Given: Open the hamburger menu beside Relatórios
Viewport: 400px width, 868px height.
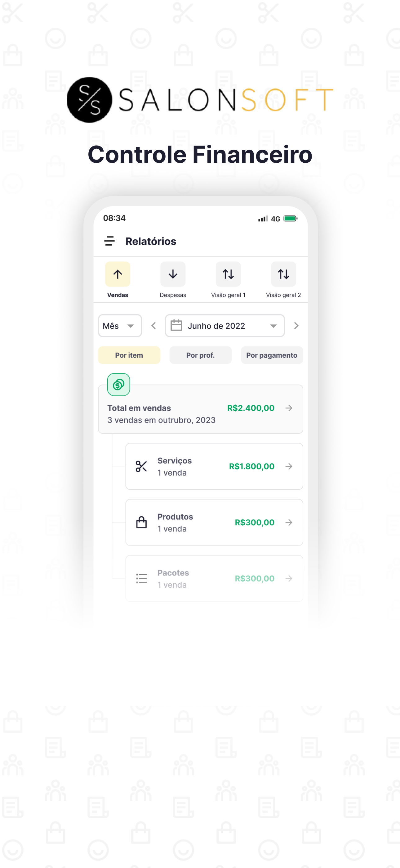Looking at the screenshot, I should point(109,241).
